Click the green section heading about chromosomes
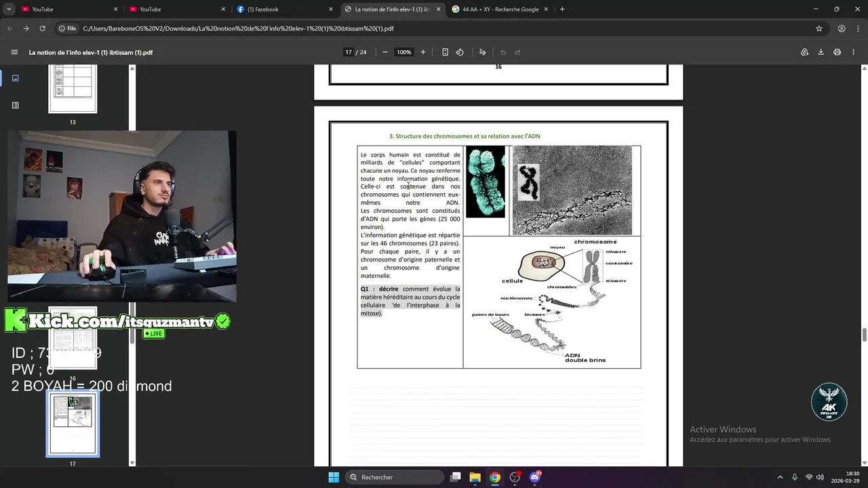 tap(465, 136)
